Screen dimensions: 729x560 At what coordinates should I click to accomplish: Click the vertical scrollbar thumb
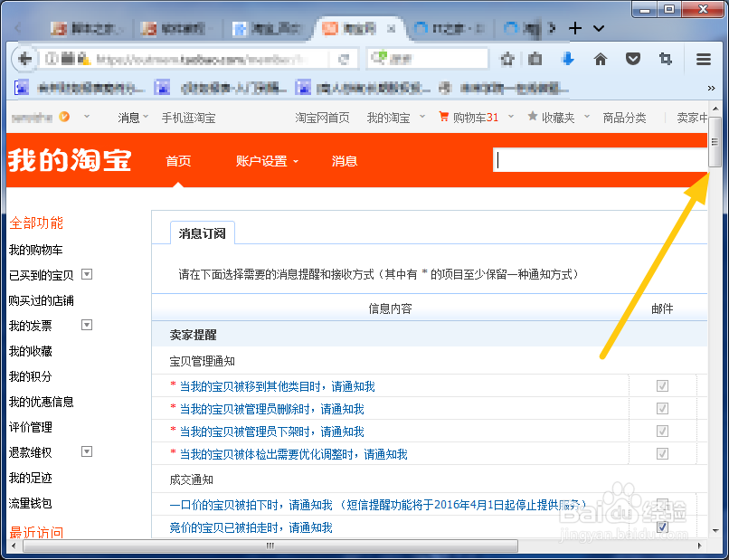[x=715, y=142]
